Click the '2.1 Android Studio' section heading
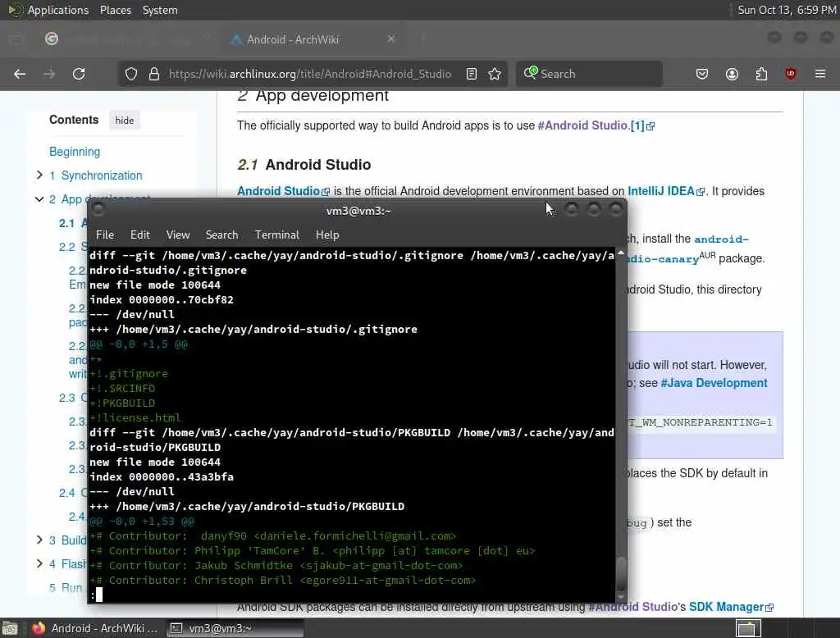Viewport: 840px width, 638px height. [x=304, y=165]
